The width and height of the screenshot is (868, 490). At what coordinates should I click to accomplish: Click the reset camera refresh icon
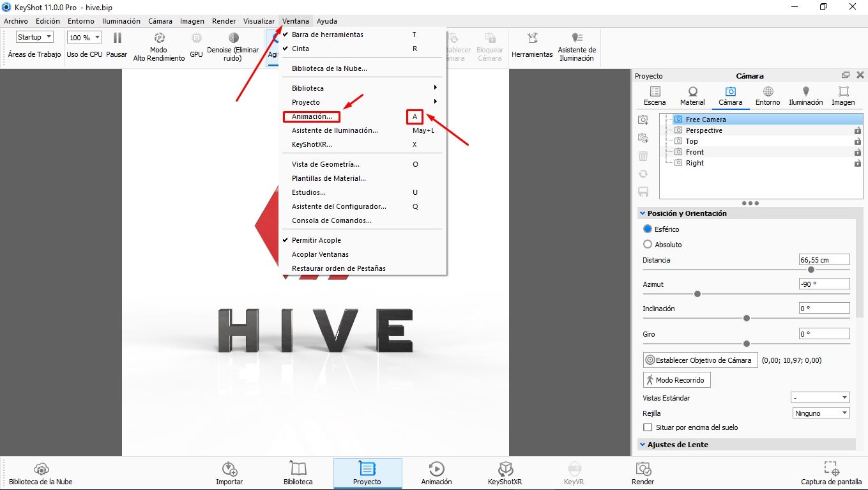(643, 174)
